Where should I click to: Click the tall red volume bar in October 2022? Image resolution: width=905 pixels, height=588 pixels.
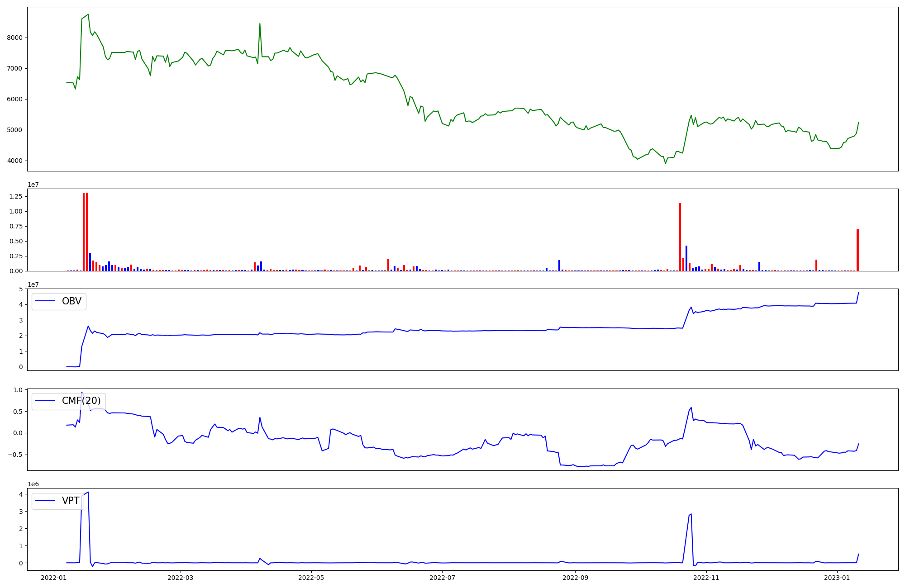pos(680,237)
